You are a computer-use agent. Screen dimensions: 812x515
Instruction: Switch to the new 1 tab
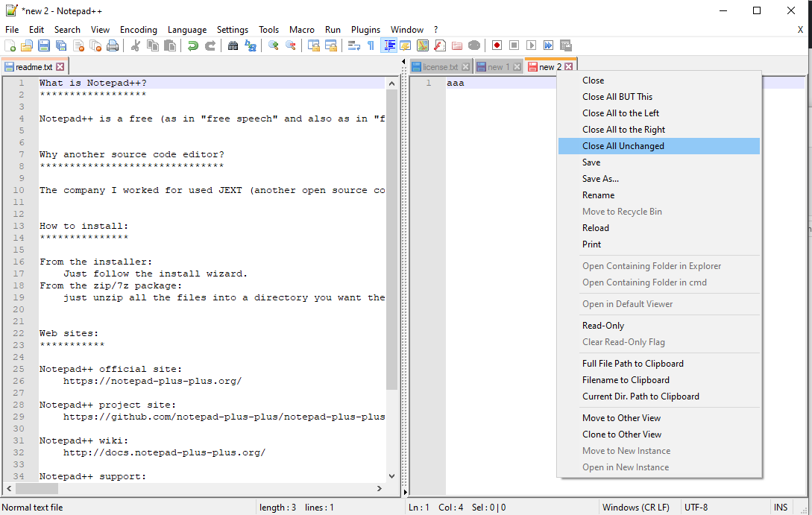499,67
